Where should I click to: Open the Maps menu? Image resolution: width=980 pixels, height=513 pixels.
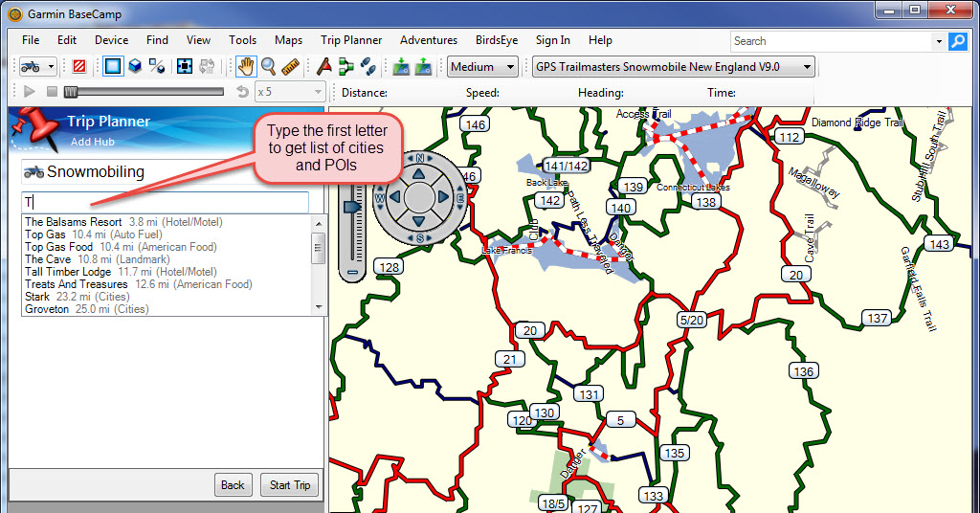pyautogui.click(x=288, y=40)
